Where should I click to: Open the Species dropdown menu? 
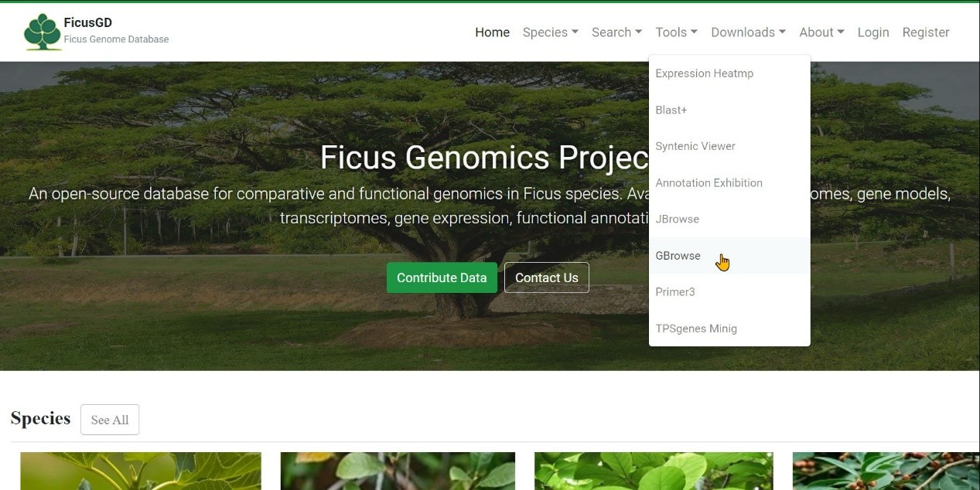coord(550,32)
